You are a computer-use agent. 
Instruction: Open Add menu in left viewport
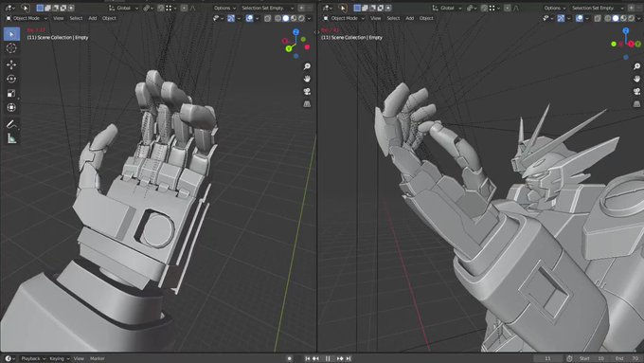pos(93,19)
